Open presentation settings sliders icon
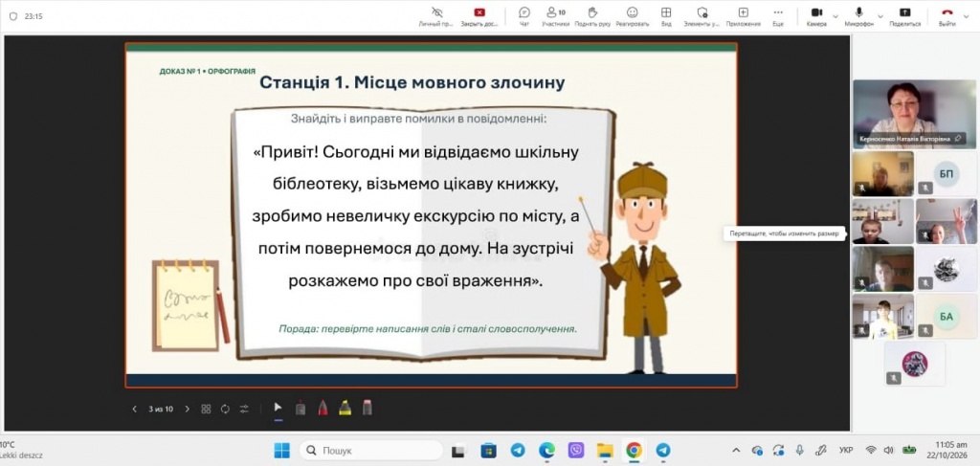The width and height of the screenshot is (980, 466). click(244, 410)
